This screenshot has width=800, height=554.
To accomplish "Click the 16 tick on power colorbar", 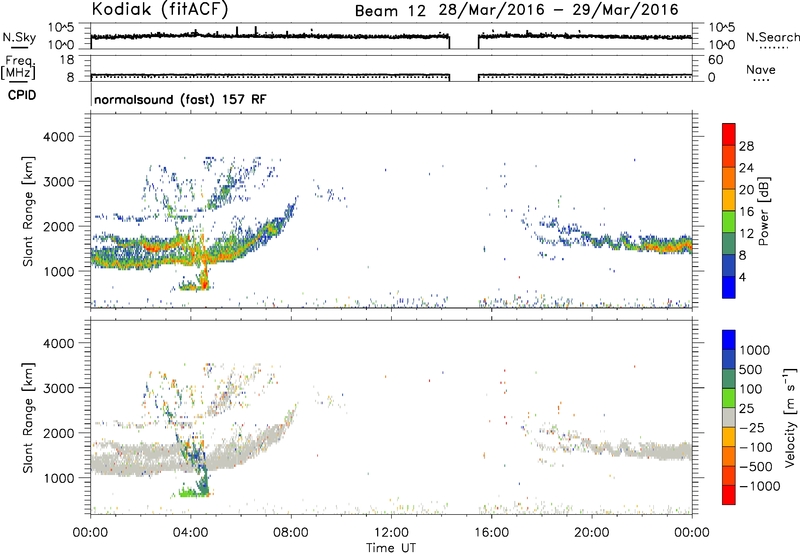I will [746, 212].
